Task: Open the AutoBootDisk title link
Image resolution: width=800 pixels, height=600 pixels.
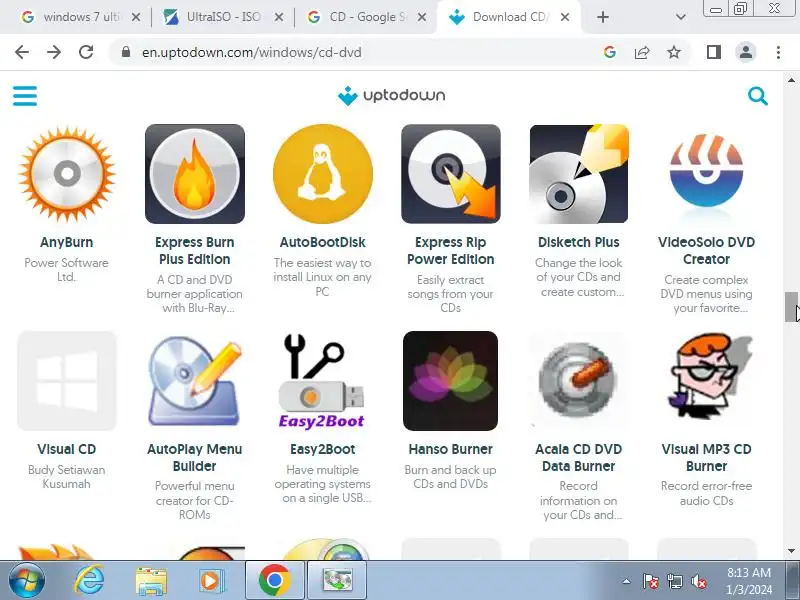Action: (x=322, y=242)
